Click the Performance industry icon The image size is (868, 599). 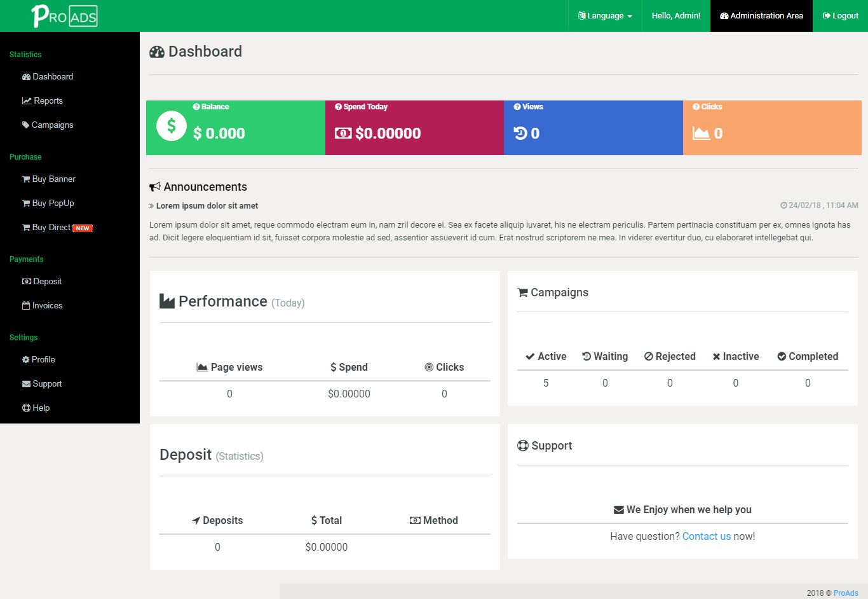tap(167, 301)
